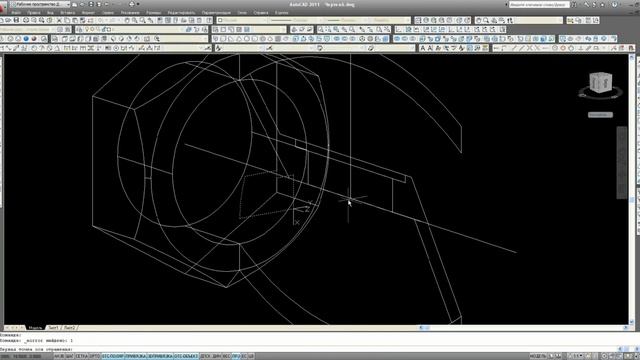Screen dimensions: 640x360
Task: Toggle ОРТО ortho mode in status bar
Action: coord(95,356)
